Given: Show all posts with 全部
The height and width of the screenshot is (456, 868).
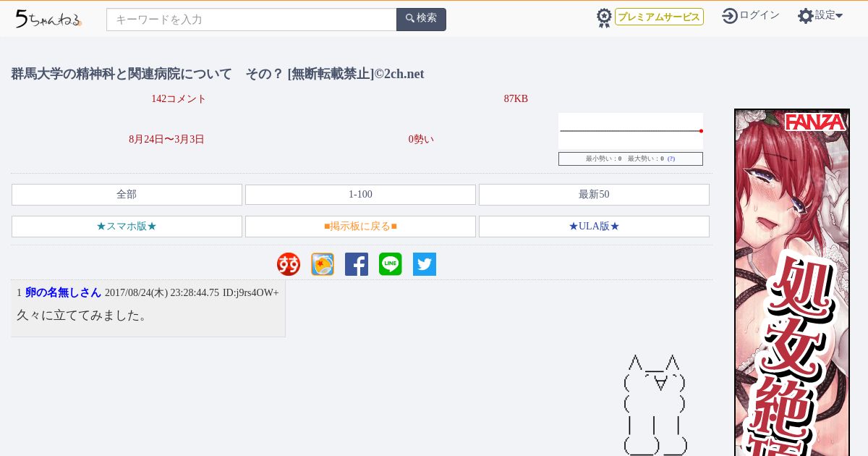Looking at the screenshot, I should [127, 195].
